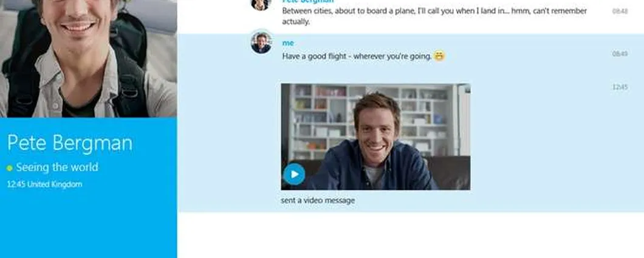Click Pete Bergman's large profile photo
The image size is (644, 258).
point(88,58)
